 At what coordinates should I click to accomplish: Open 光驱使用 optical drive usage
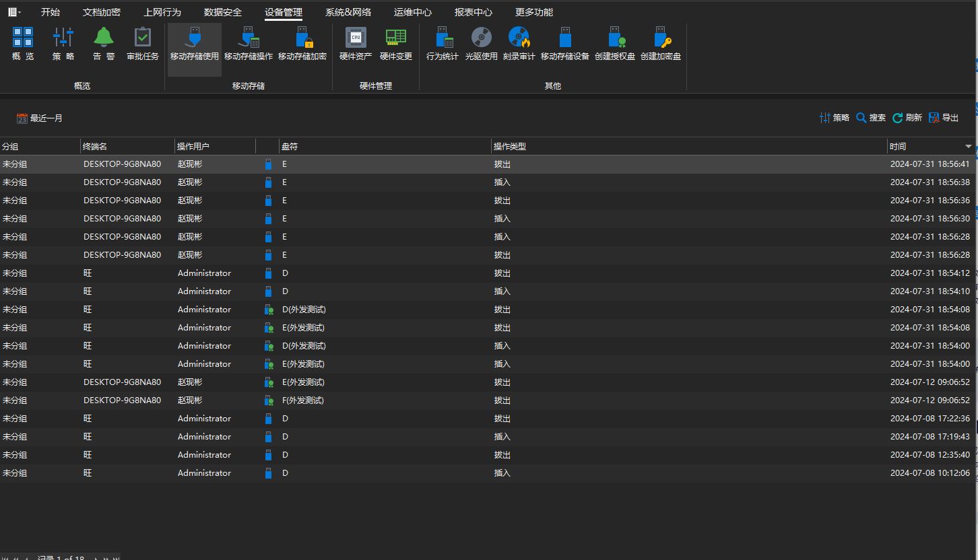(482, 44)
